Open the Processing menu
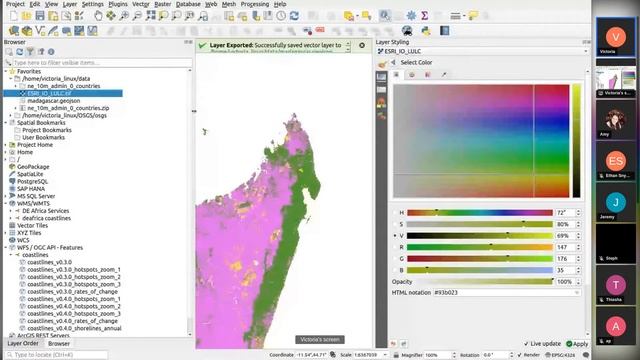Viewport: 640px width, 360px height. point(255,4)
